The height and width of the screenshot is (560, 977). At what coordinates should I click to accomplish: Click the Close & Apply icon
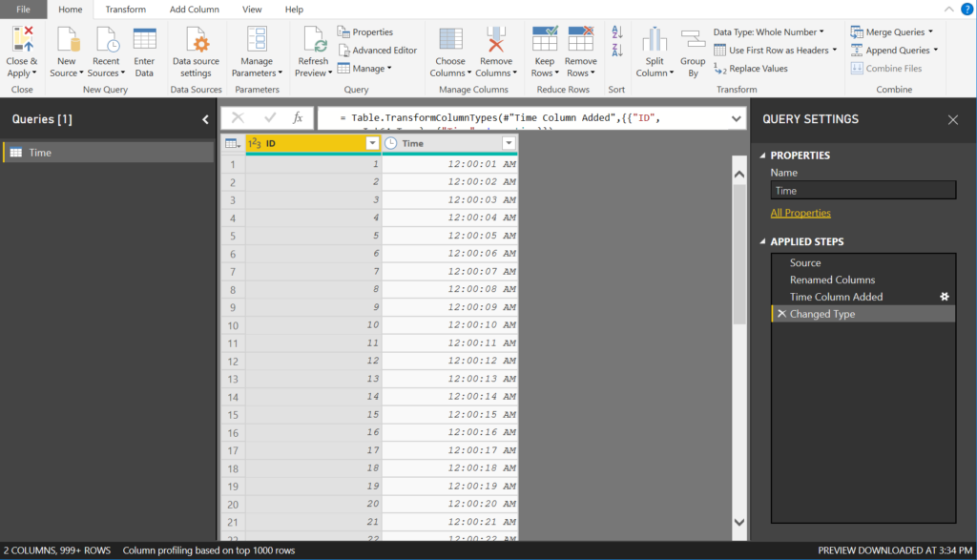coord(22,40)
